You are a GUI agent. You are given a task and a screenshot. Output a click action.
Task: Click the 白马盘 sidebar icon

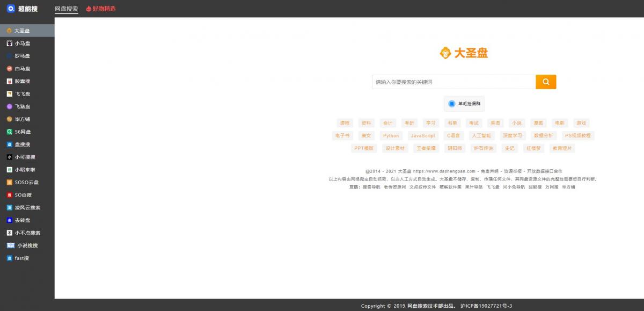coord(9,69)
